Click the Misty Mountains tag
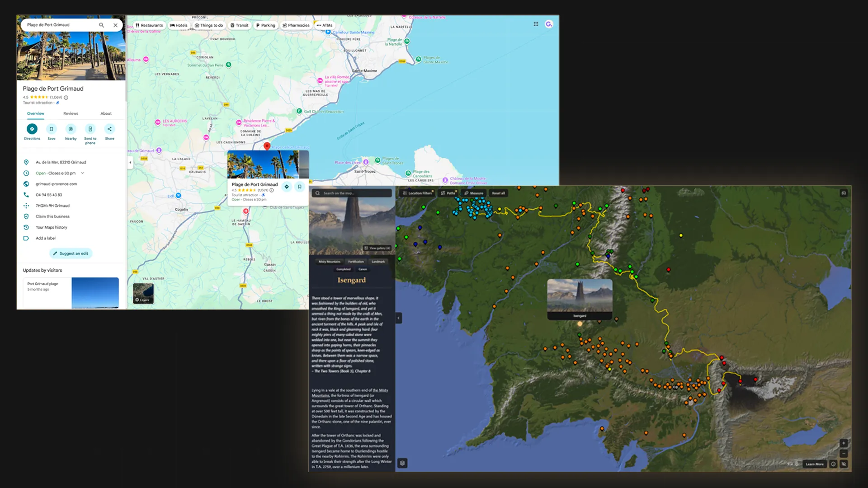The height and width of the screenshot is (488, 868). (x=329, y=262)
